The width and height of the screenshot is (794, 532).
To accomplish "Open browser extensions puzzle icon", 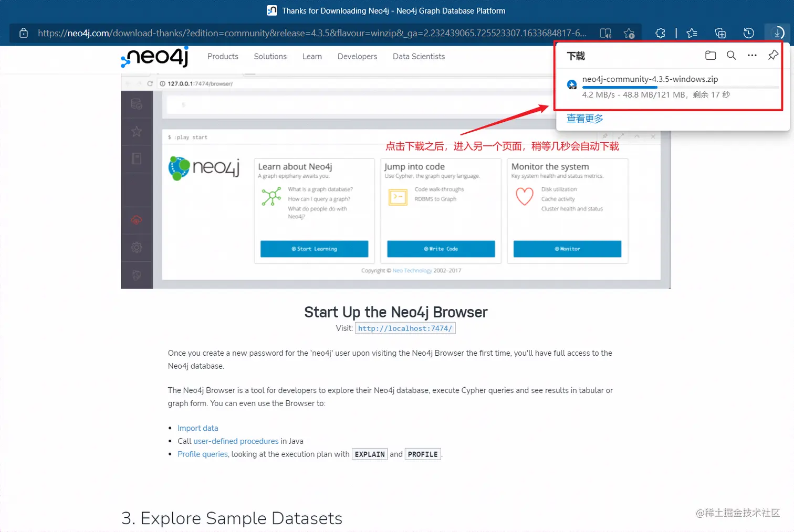I will [660, 33].
